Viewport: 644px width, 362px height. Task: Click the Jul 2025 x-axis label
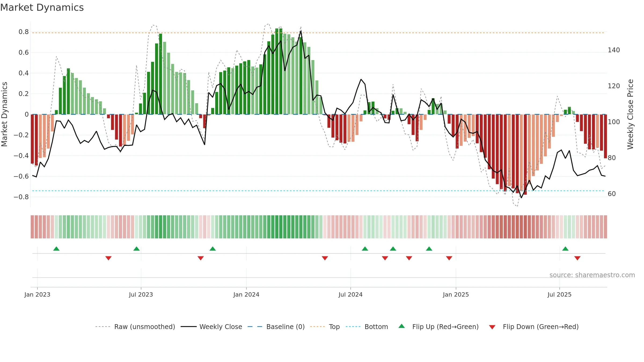coord(559,294)
